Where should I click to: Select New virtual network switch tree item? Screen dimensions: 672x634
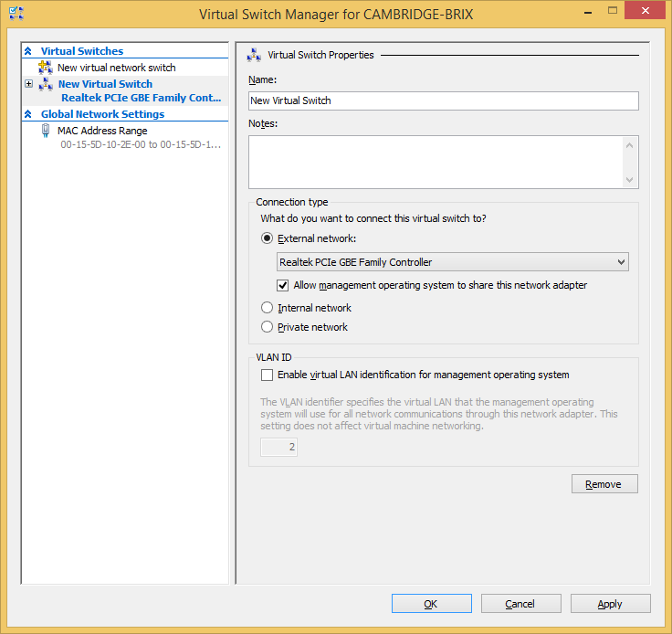pos(116,68)
